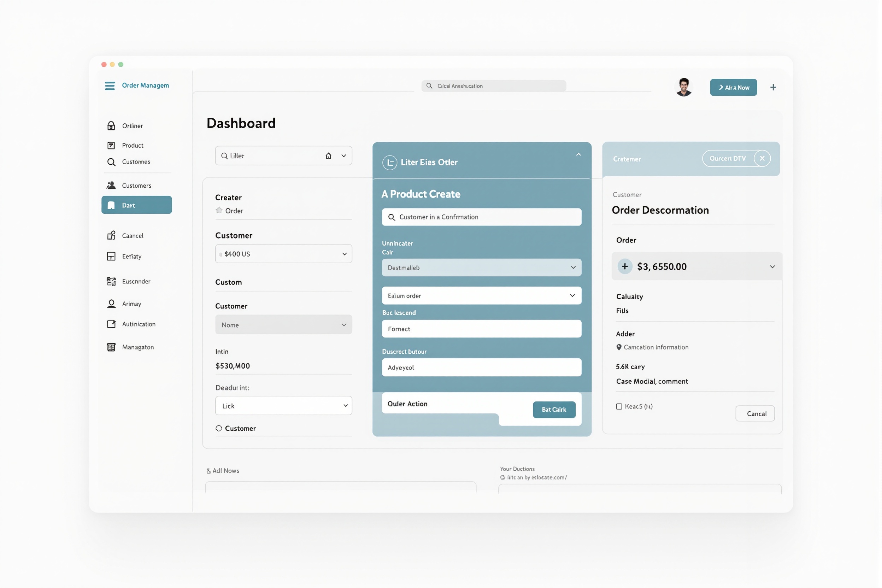Open Managaton sidebar item
Image resolution: width=882 pixels, height=588 pixels.
click(x=137, y=347)
